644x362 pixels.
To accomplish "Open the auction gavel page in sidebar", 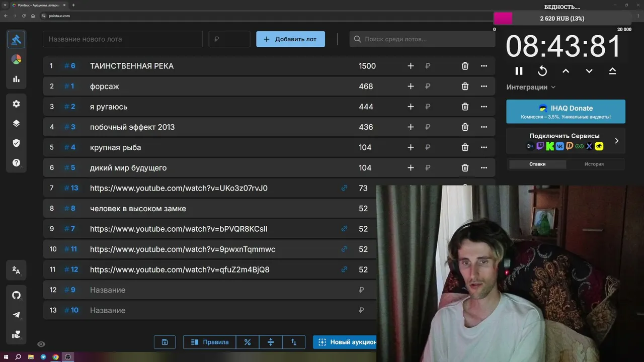I will pos(16,39).
